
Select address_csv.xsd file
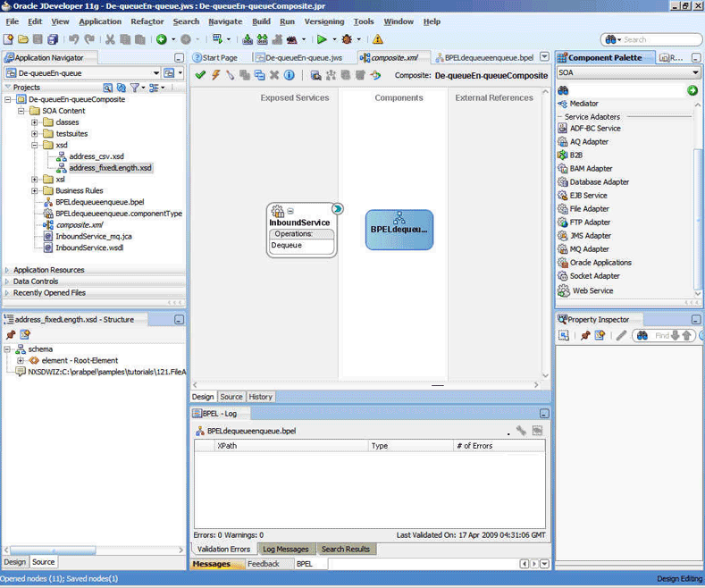97,156
